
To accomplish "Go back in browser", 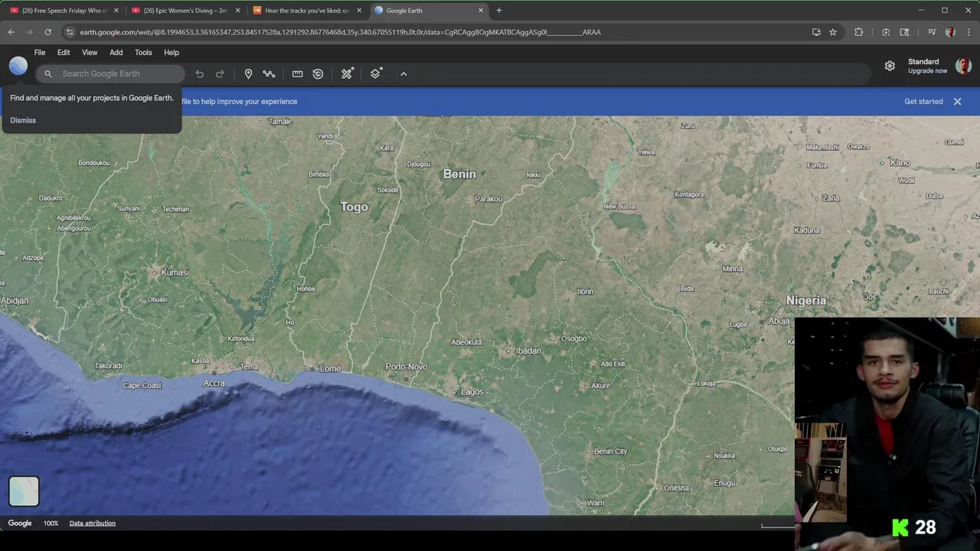I will pos(11,32).
